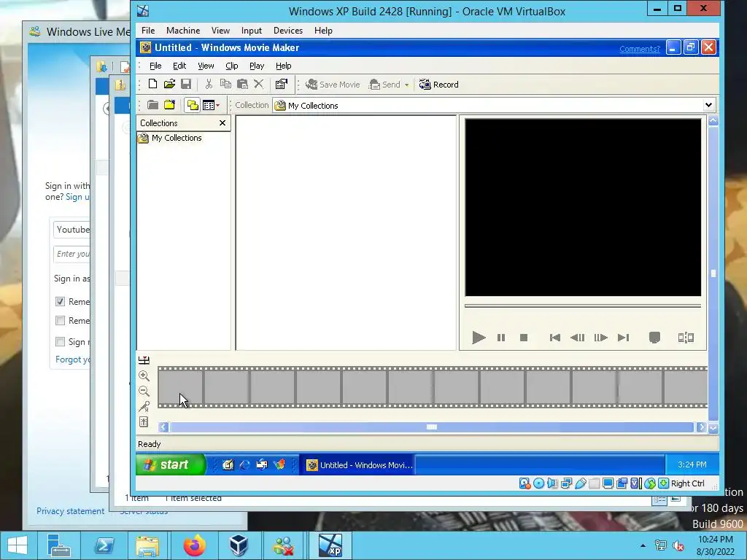This screenshot has height=560, width=747.
Task: Open the VirtualBox Devices menu
Action: point(287,31)
